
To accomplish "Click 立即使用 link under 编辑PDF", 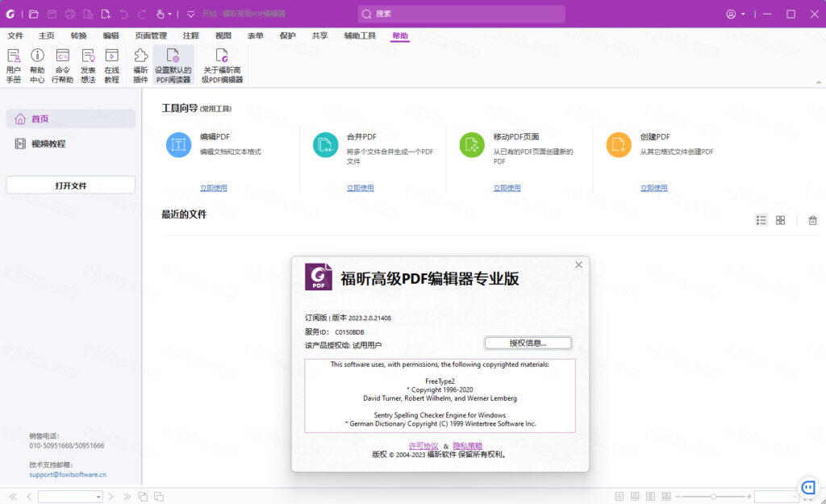I will tap(213, 188).
